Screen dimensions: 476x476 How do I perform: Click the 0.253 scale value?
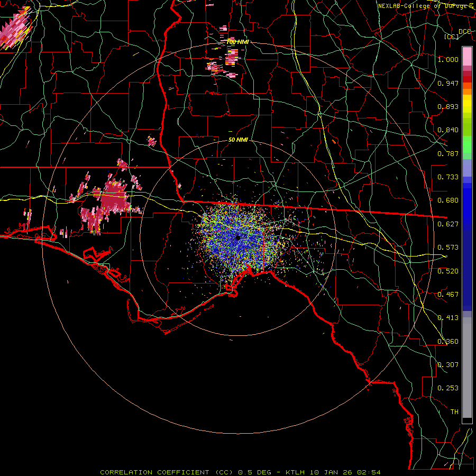click(x=448, y=388)
